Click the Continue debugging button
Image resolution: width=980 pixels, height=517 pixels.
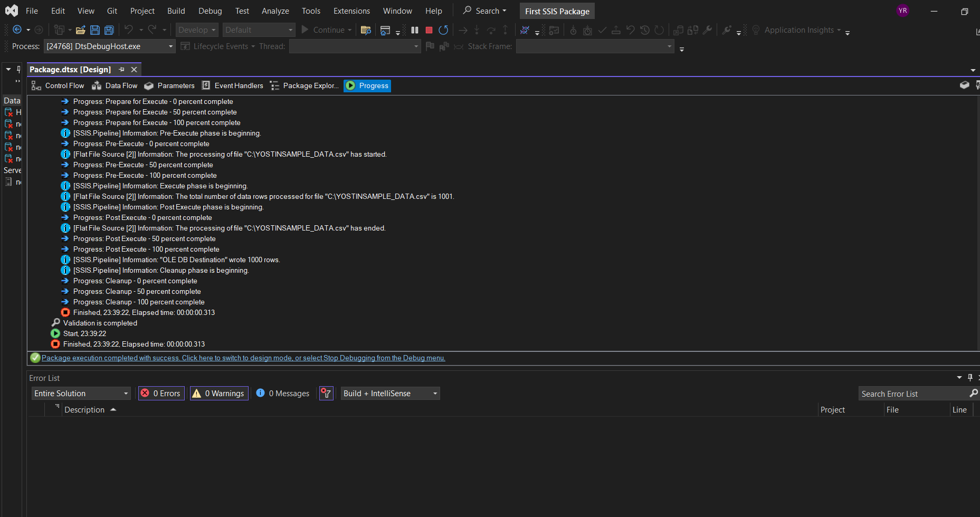pos(326,30)
